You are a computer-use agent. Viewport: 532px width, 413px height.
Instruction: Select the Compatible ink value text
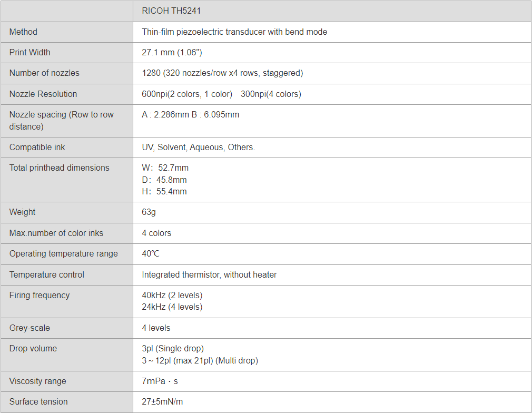(x=198, y=147)
